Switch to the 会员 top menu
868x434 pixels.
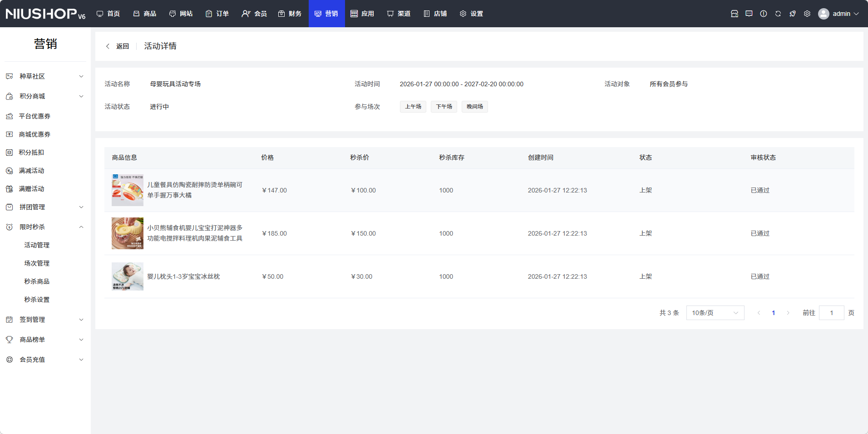(254, 14)
